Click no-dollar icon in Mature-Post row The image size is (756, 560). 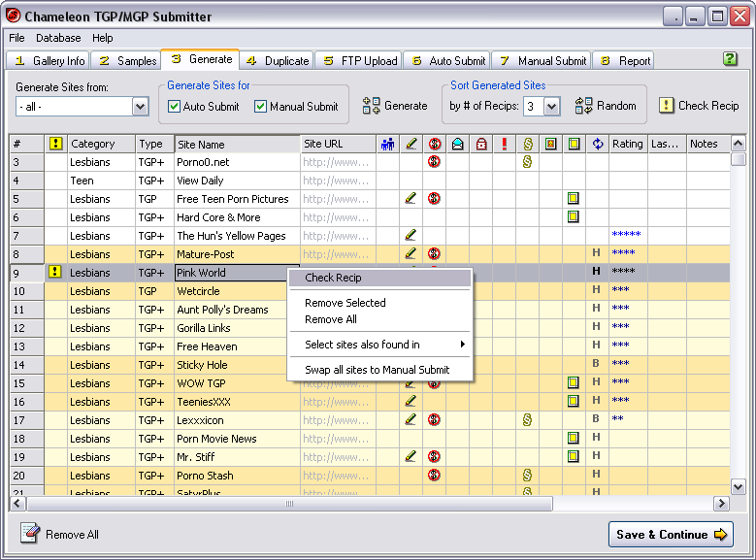pos(434,253)
